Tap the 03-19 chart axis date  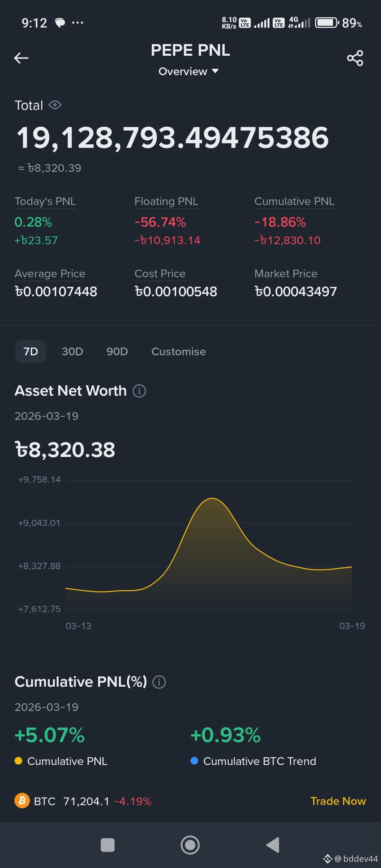click(x=352, y=626)
